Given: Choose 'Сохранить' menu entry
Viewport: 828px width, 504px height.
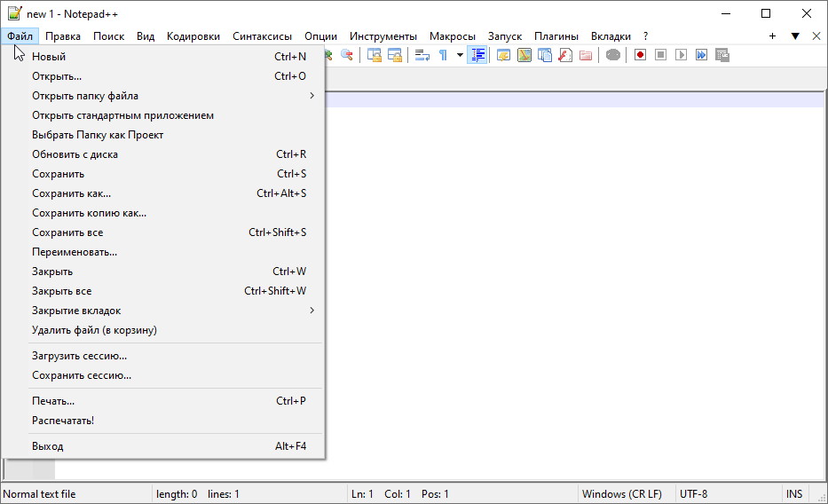Looking at the screenshot, I should (163, 174).
